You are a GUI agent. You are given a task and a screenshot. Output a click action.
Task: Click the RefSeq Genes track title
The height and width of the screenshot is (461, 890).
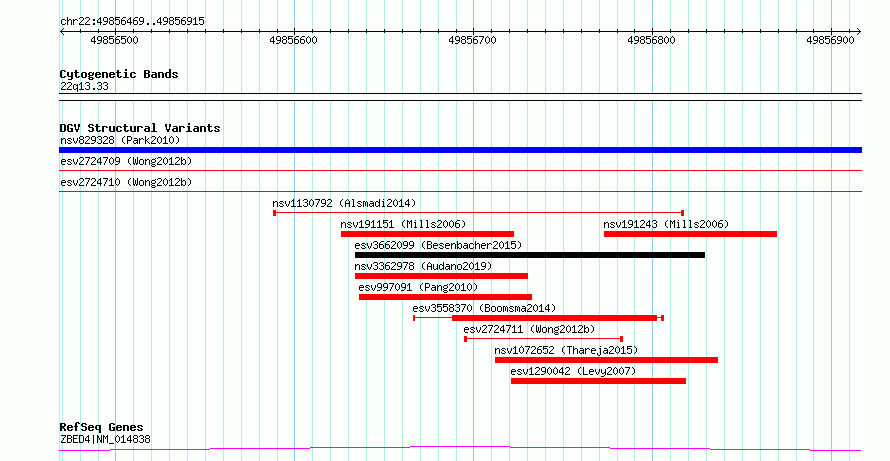tap(101, 427)
